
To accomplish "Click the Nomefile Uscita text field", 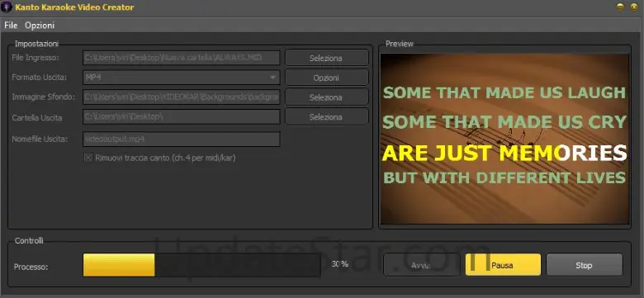I will [181, 140].
